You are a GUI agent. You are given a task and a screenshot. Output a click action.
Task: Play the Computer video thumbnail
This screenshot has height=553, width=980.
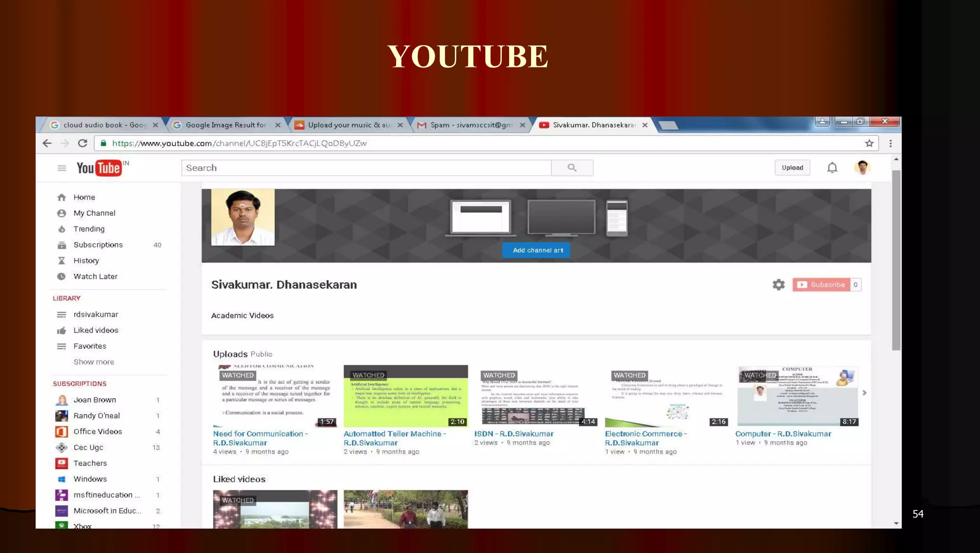click(798, 396)
